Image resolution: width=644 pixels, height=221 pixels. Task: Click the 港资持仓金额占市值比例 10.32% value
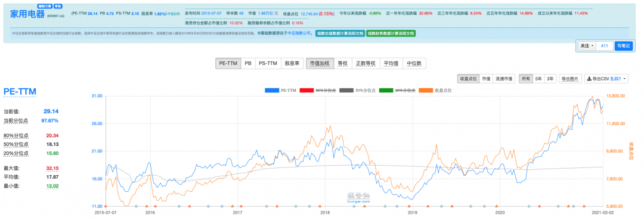pos(236,23)
